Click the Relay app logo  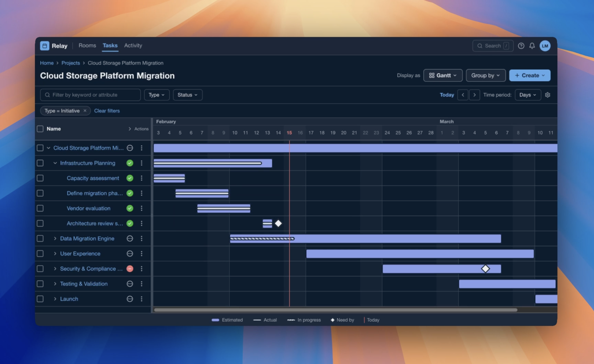[45, 46]
